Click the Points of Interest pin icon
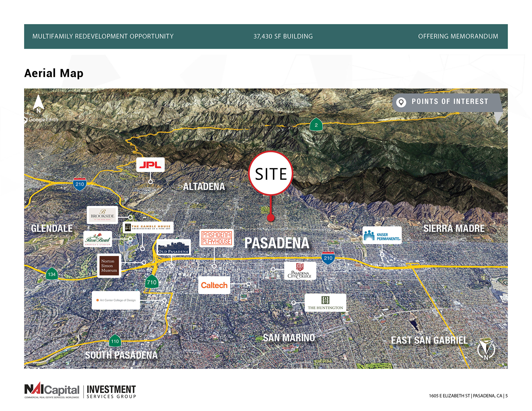 click(401, 102)
